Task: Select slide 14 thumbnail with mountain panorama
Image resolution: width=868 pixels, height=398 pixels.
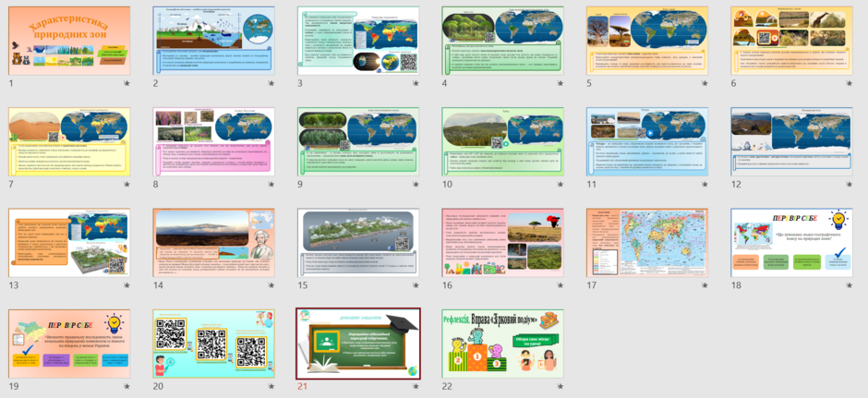Action: (213, 243)
